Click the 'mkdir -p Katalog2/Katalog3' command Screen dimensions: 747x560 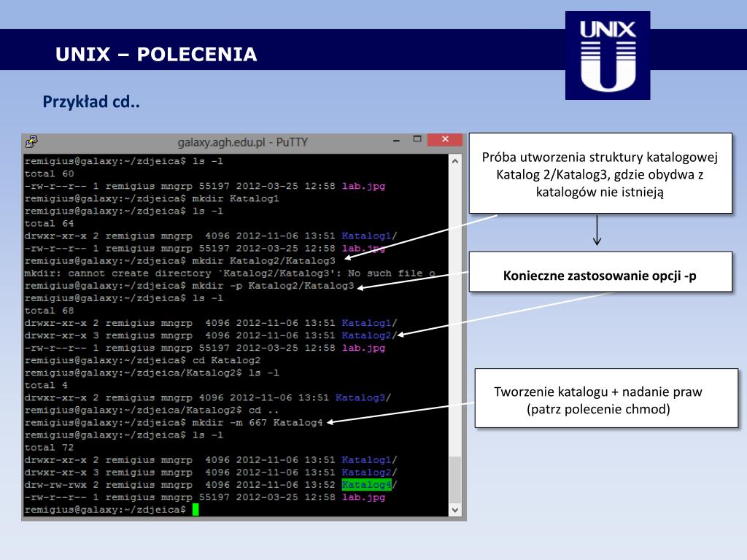[273, 286]
